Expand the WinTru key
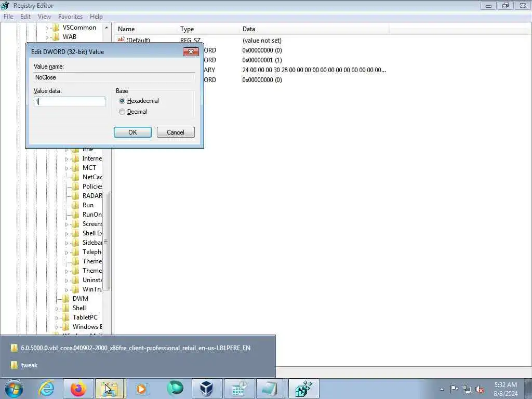Screen dimensions: 532x399 click(66, 289)
